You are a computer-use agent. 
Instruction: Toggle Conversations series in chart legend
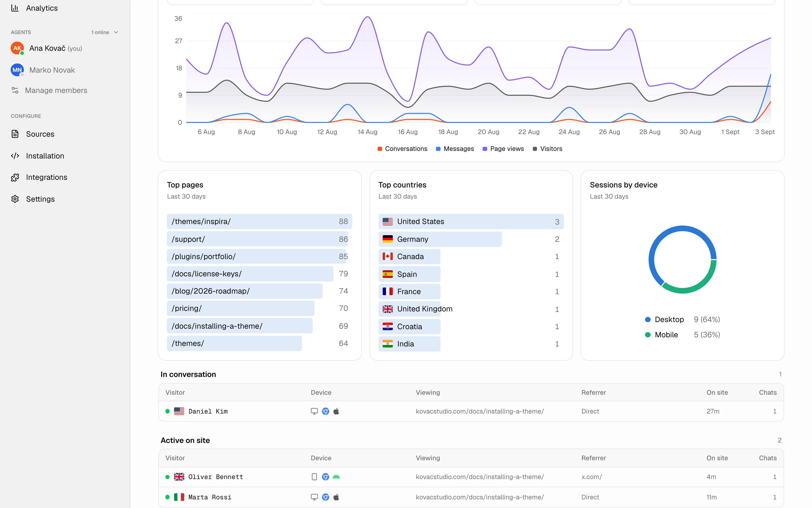pyautogui.click(x=402, y=149)
